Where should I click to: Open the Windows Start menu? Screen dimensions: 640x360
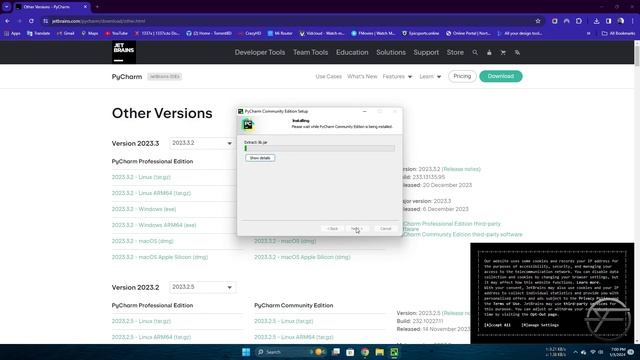point(246,352)
